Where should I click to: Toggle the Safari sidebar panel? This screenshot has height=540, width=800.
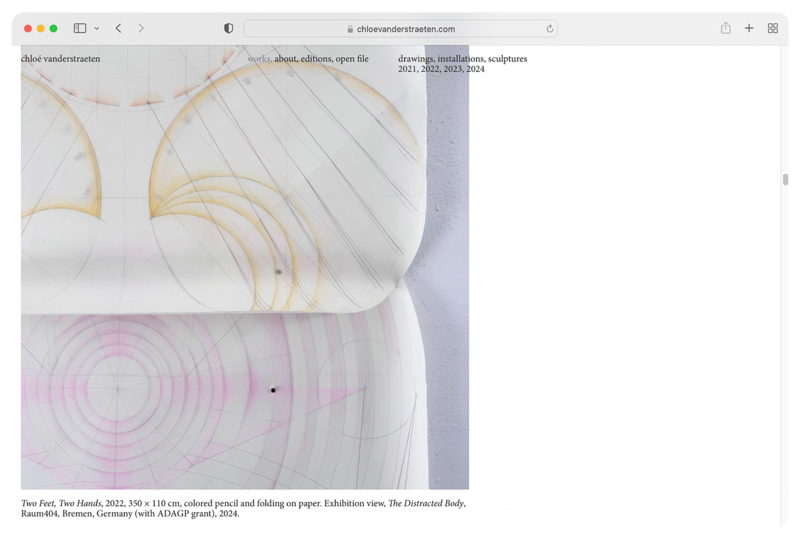(80, 29)
